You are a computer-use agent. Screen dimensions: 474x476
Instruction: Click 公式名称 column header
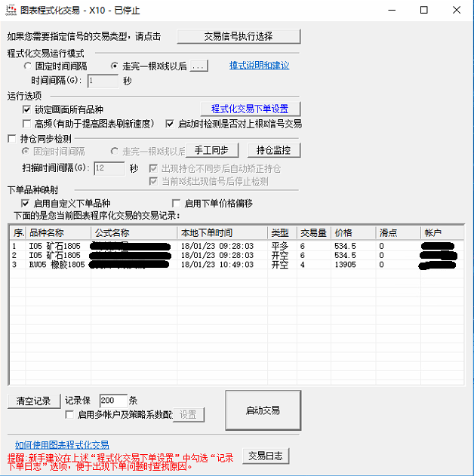click(134, 233)
